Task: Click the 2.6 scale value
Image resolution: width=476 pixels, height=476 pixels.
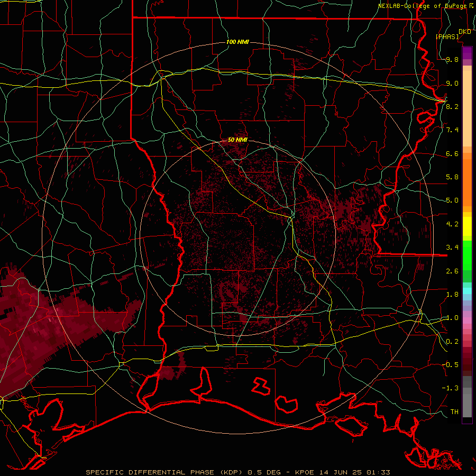Action: pyautogui.click(x=452, y=271)
